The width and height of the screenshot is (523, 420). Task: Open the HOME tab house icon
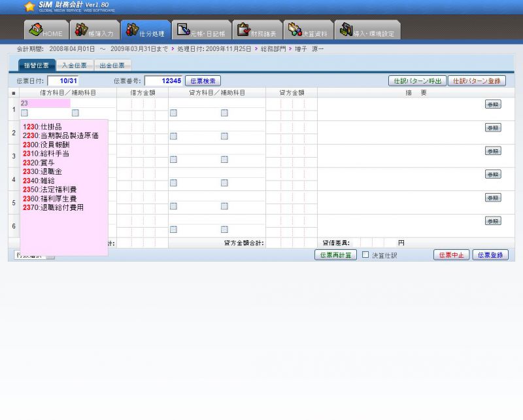(36, 31)
